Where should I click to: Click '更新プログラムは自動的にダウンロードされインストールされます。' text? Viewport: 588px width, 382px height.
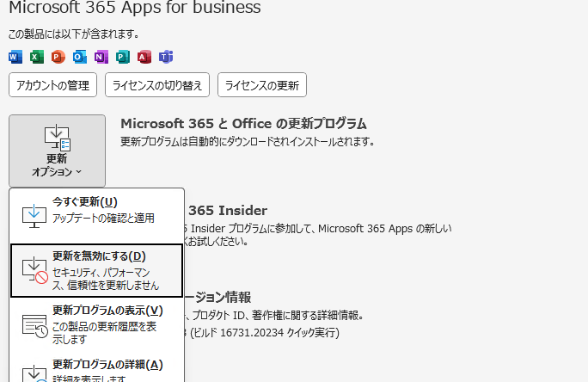pos(248,142)
